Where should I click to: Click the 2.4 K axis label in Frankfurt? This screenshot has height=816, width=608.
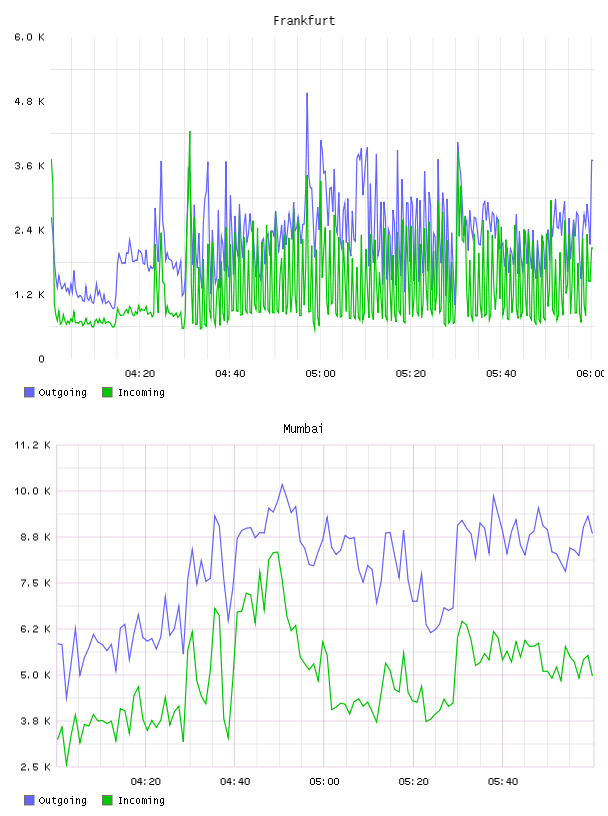point(30,231)
